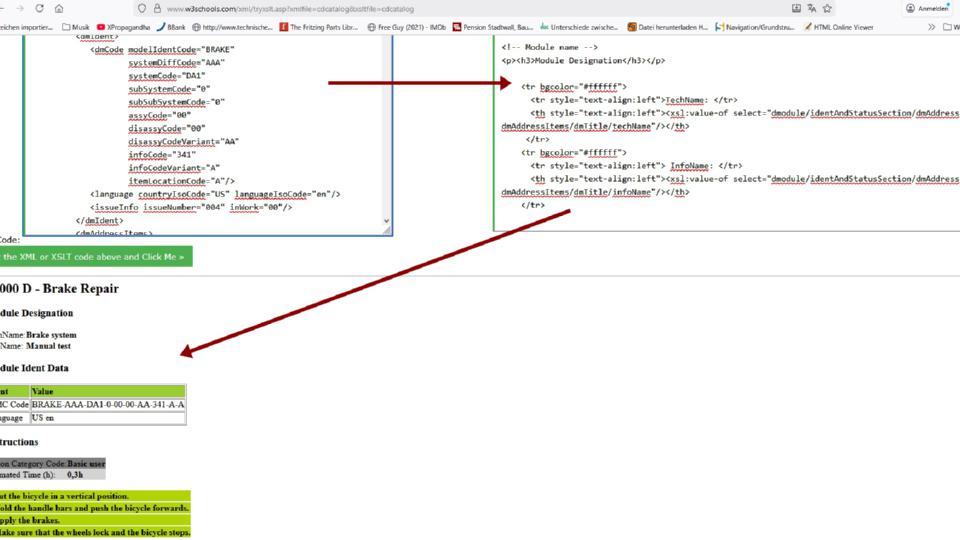The width and height of the screenshot is (960, 540).
Task: Open the Anmelden account button
Action: coord(929,8)
